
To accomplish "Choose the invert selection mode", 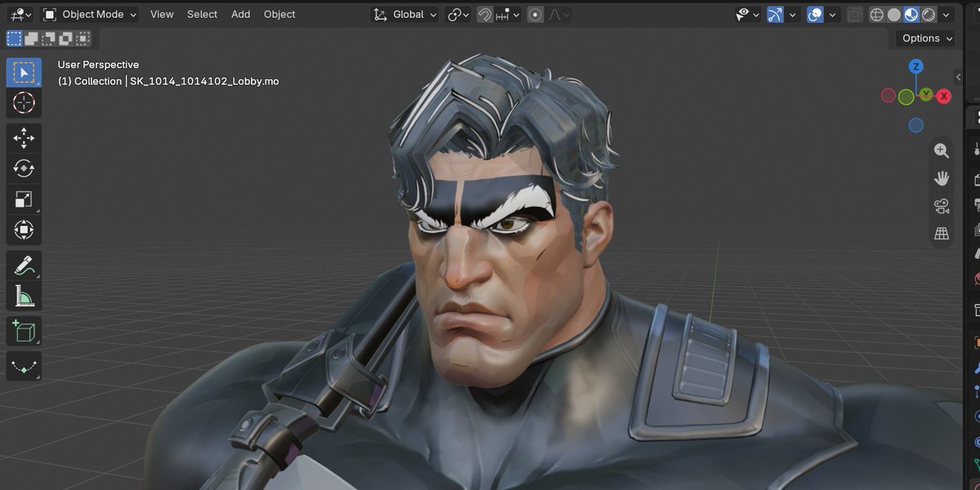I will (66, 38).
